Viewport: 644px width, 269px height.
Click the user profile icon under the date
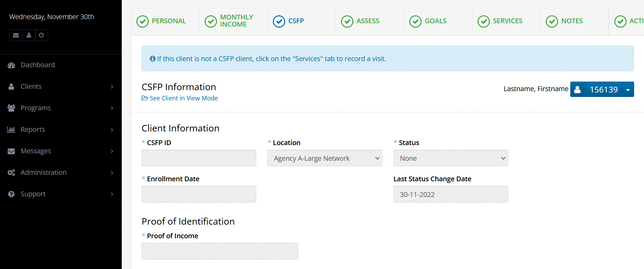29,35
